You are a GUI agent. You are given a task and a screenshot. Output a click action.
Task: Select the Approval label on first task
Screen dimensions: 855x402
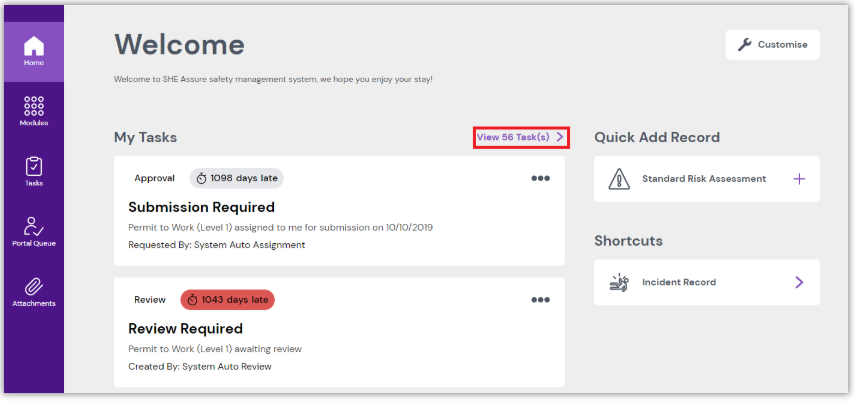154,179
